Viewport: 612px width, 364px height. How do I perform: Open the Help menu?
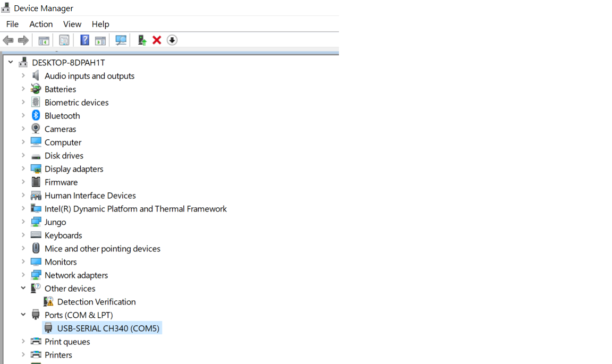(x=100, y=24)
